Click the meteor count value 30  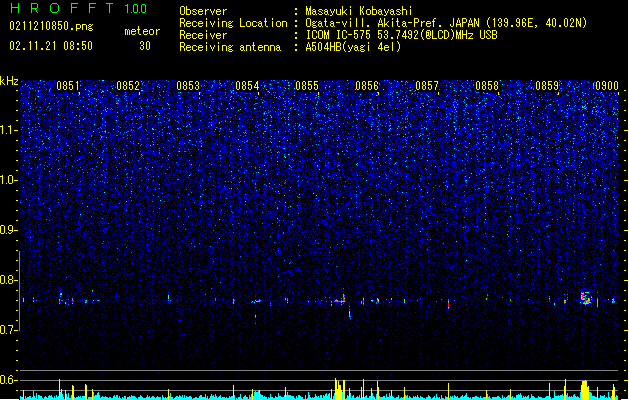(145, 46)
